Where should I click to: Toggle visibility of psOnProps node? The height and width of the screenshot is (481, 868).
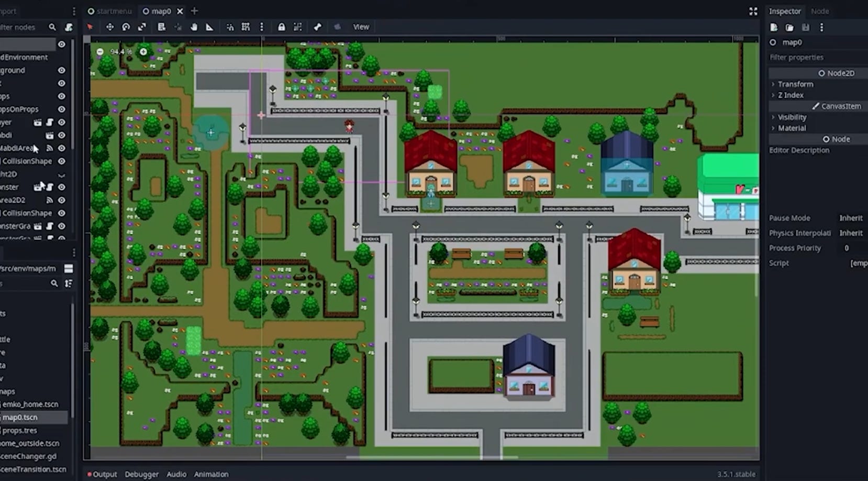[61, 109]
